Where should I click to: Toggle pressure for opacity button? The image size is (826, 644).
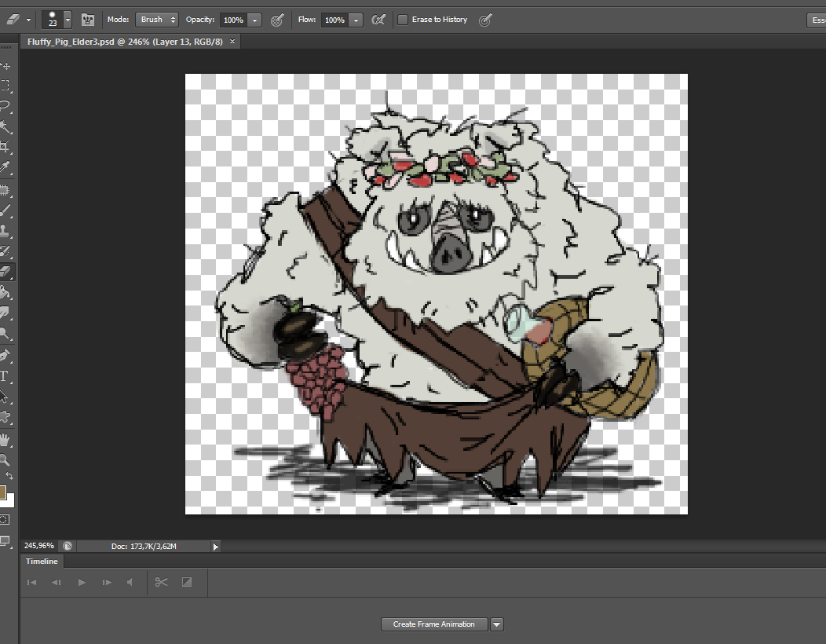pyautogui.click(x=276, y=20)
